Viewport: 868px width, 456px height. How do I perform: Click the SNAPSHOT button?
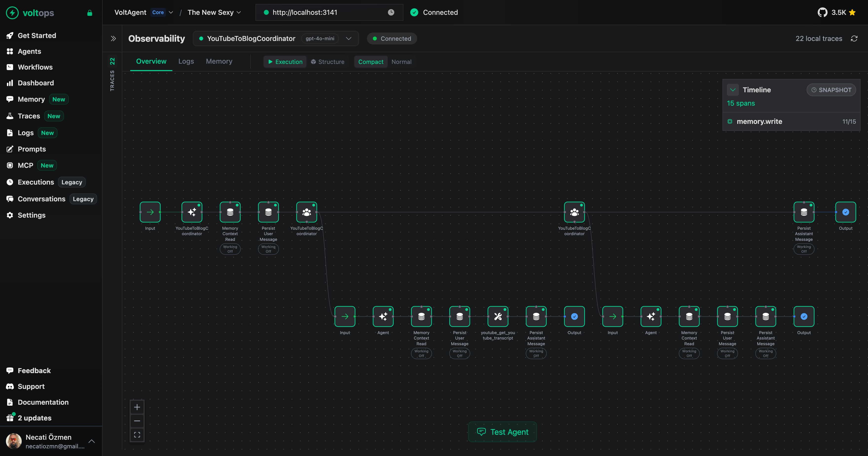coord(831,90)
